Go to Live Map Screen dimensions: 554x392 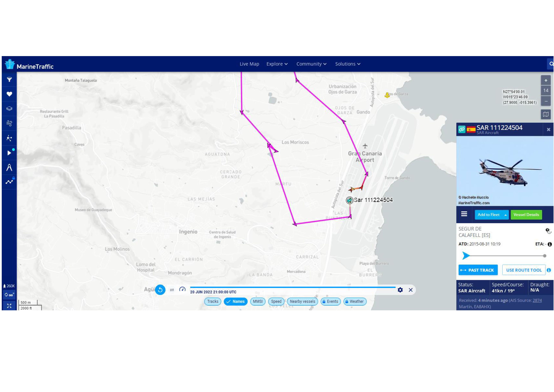click(249, 64)
